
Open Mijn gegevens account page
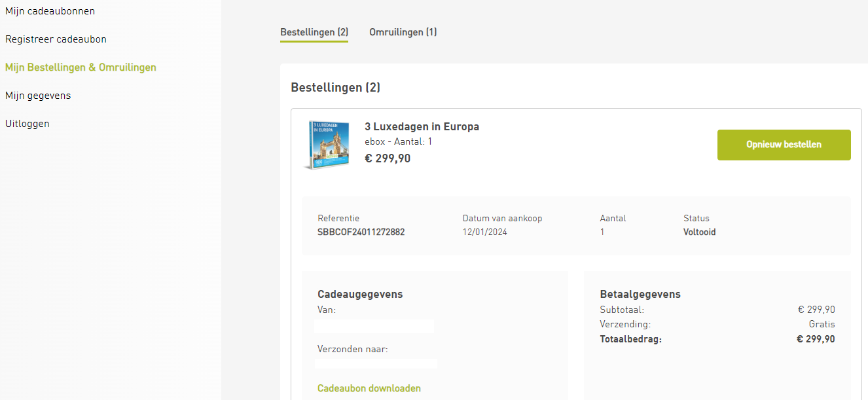coord(38,96)
